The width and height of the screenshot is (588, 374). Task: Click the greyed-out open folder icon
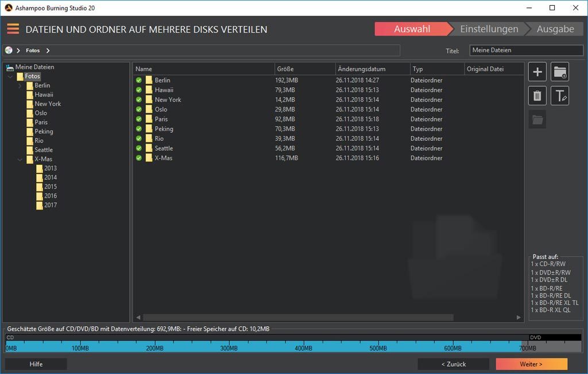(537, 119)
